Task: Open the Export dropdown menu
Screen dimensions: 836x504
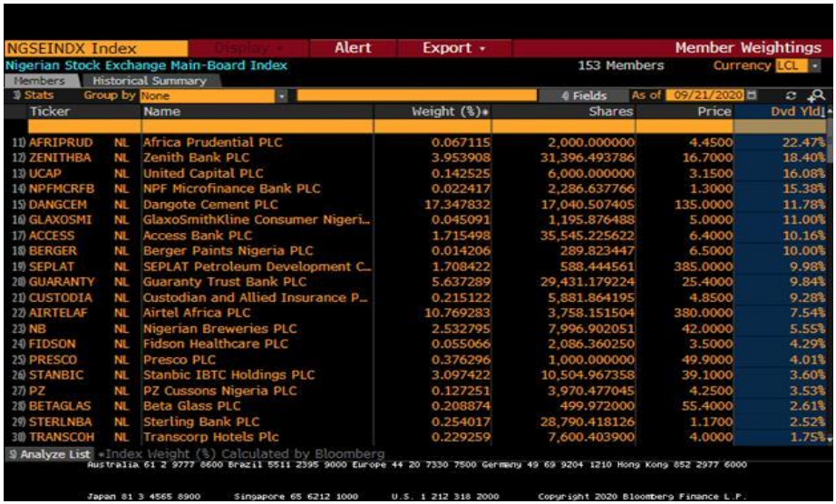Action: tap(454, 48)
